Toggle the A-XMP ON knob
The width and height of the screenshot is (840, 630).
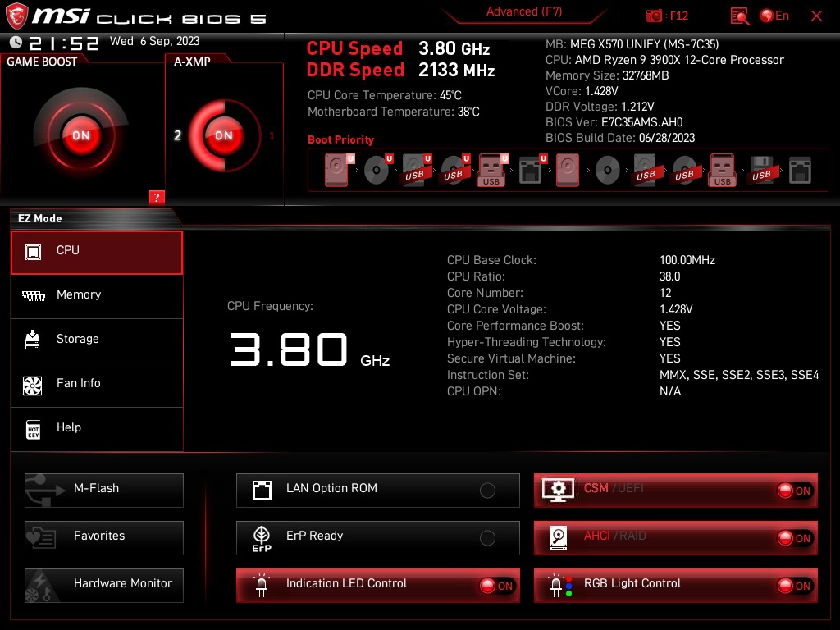224,135
